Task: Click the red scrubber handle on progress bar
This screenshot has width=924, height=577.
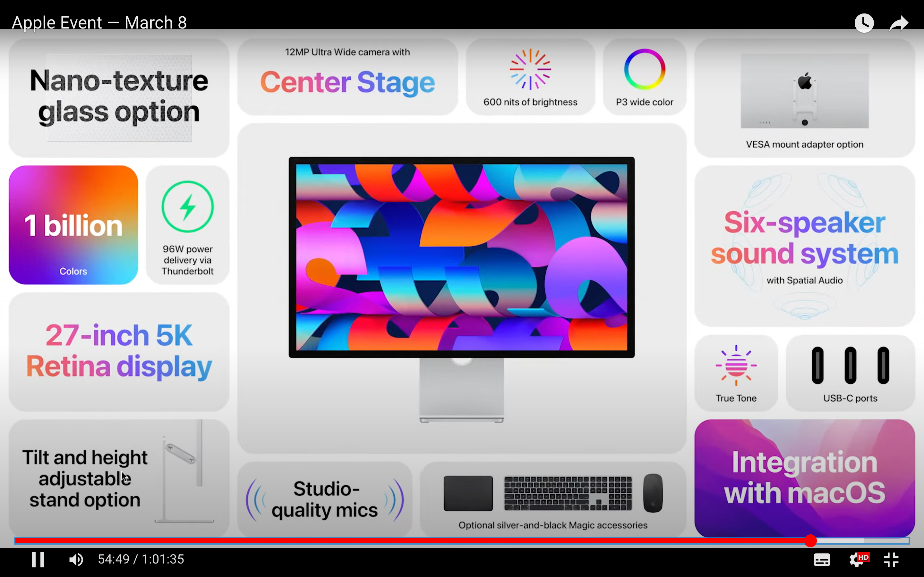Action: point(810,540)
